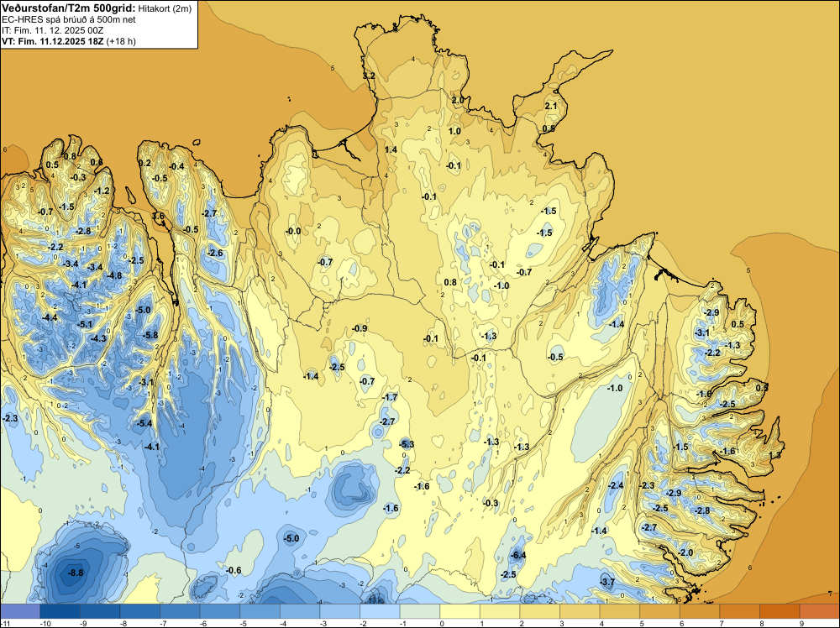Image resolution: width=840 pixels, height=628 pixels.
Task: Select the 3.2 coastal temperature value
Action: 369,76
